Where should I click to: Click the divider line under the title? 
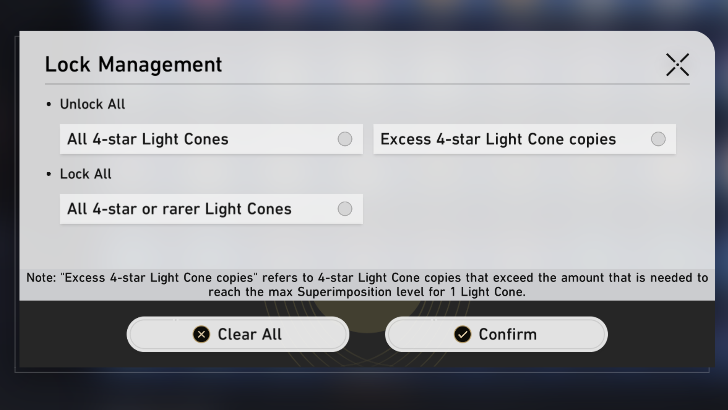pos(367,84)
